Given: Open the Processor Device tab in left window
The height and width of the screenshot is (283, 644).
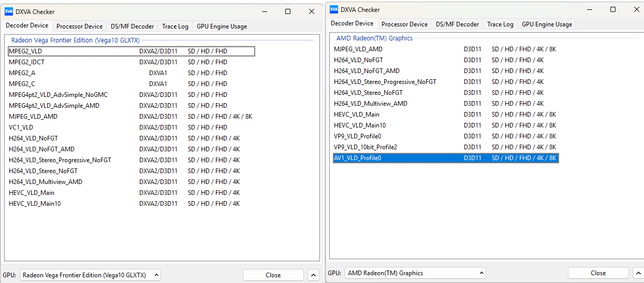Looking at the screenshot, I should (x=79, y=26).
